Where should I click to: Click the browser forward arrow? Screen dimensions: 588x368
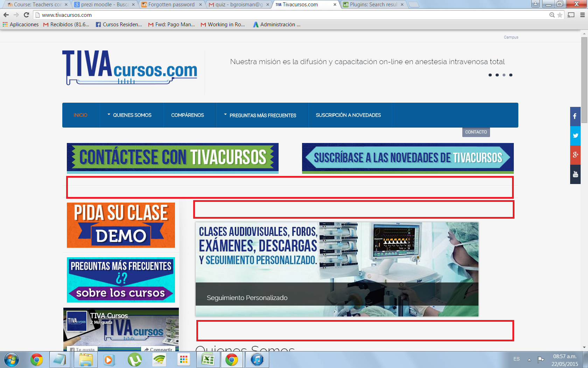[x=16, y=15]
